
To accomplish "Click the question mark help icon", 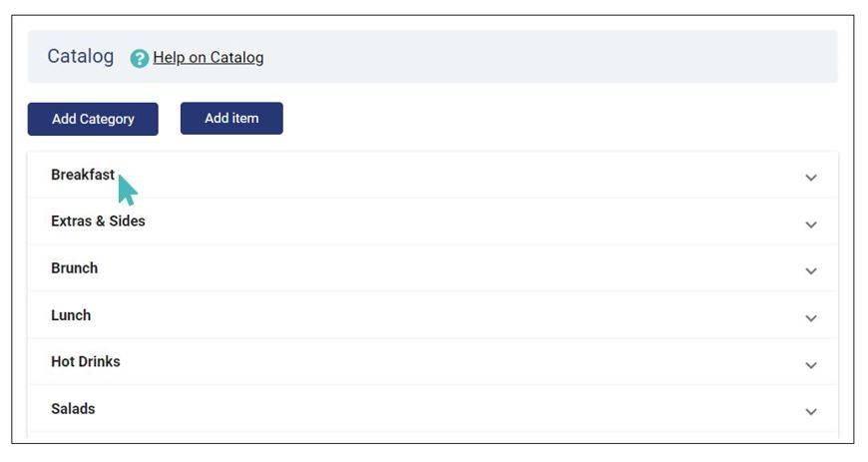I will 140,58.
